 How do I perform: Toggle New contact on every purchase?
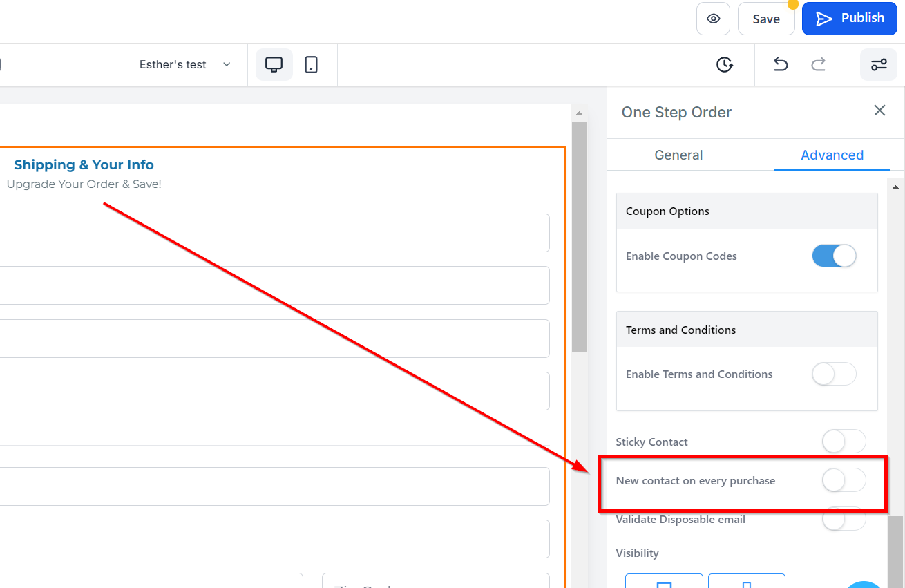[x=844, y=480]
